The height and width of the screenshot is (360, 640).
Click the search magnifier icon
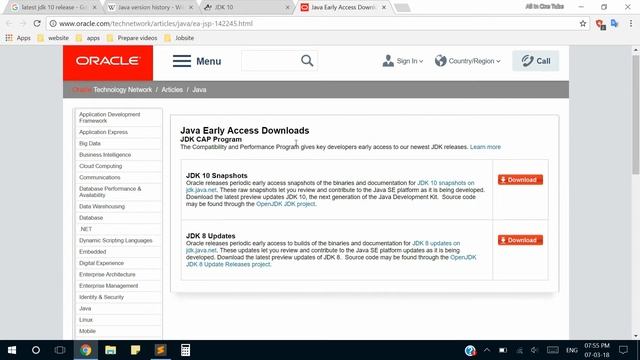pyautogui.click(x=307, y=61)
